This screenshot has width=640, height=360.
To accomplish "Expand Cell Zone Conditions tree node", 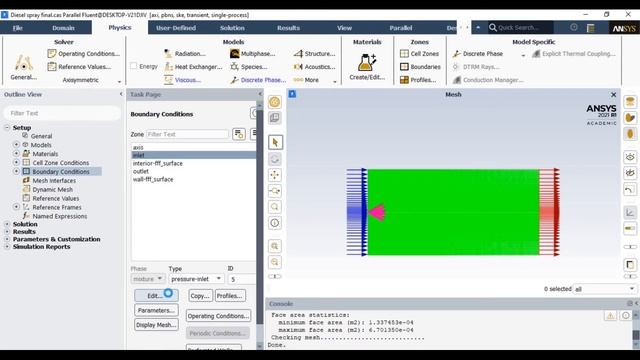I will 16,162.
